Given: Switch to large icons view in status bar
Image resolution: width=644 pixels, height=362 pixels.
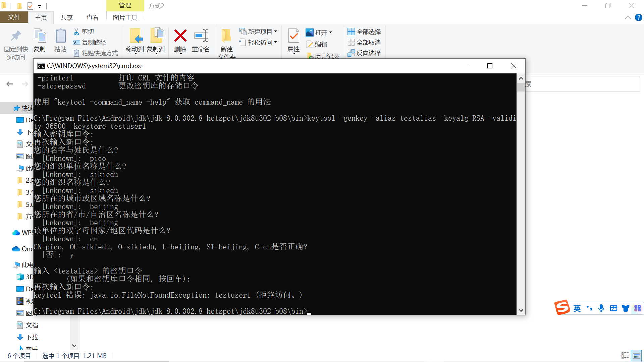Looking at the screenshot, I should tap(636, 355).
